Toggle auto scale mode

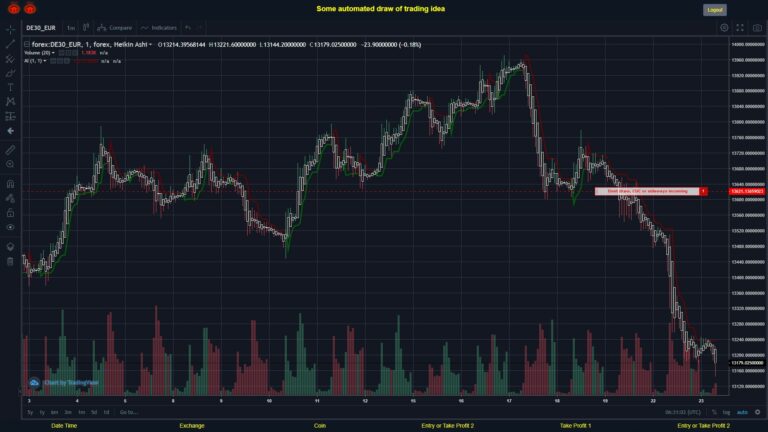743,412
